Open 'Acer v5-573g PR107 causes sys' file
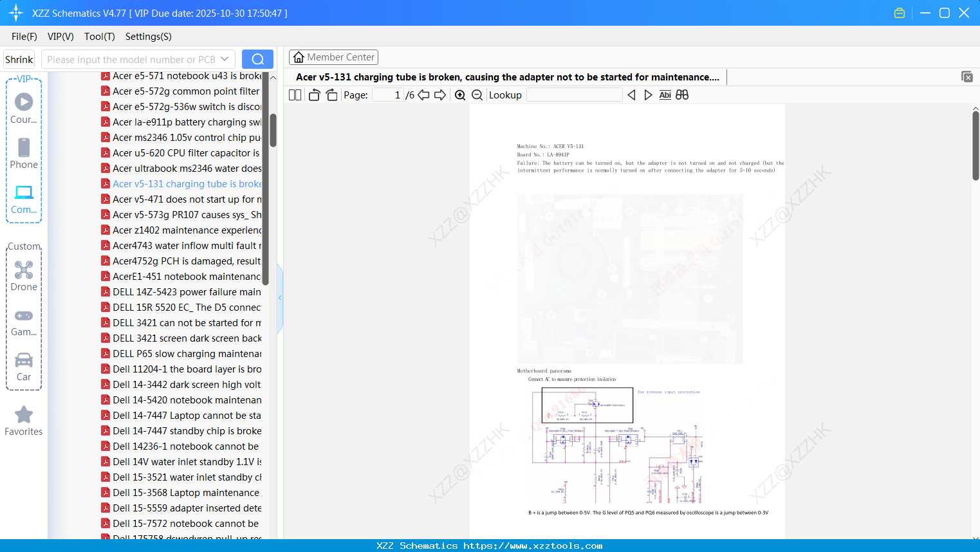Image resolution: width=980 pixels, height=552 pixels. click(x=181, y=215)
